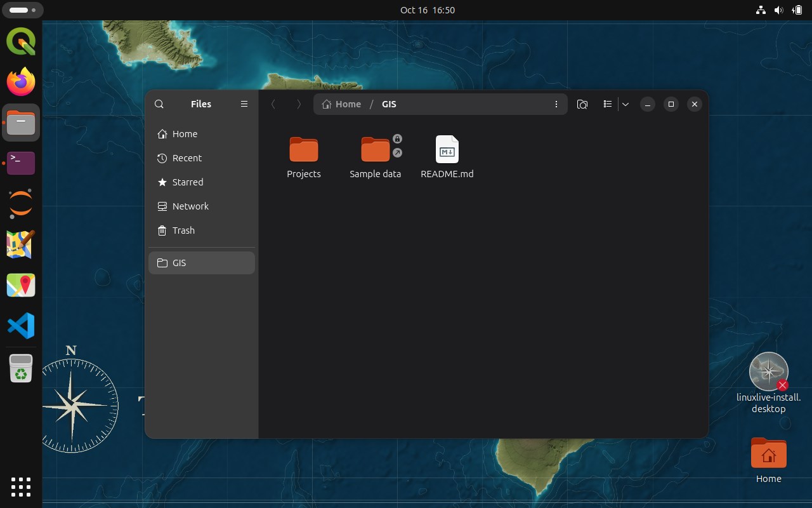Launch Visual Studio Code from dock

point(21,326)
